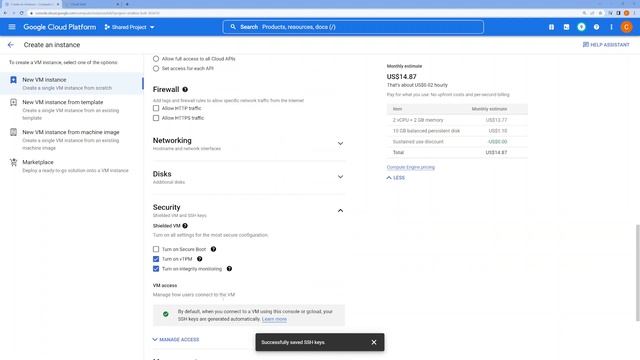Open the main navigation hamburger menu

tap(12, 27)
